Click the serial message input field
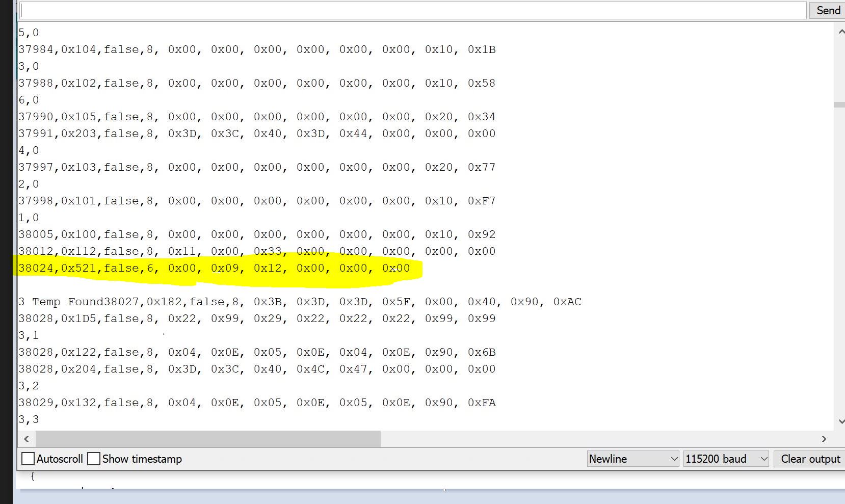This screenshot has width=845, height=504. pos(413,11)
